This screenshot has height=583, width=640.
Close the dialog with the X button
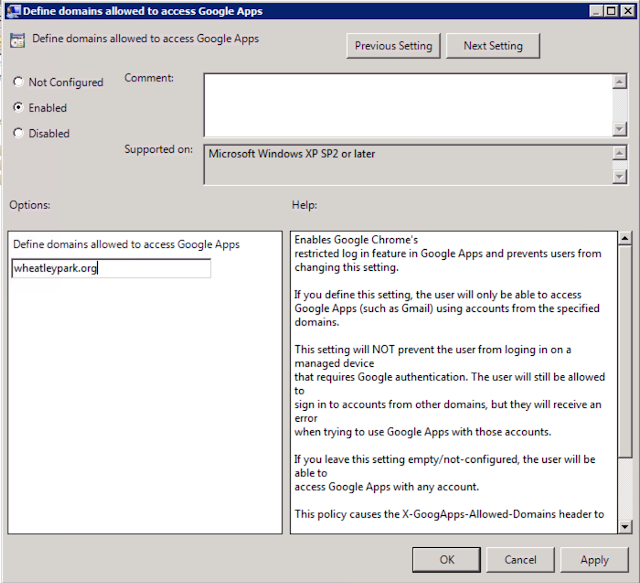pos(627,11)
